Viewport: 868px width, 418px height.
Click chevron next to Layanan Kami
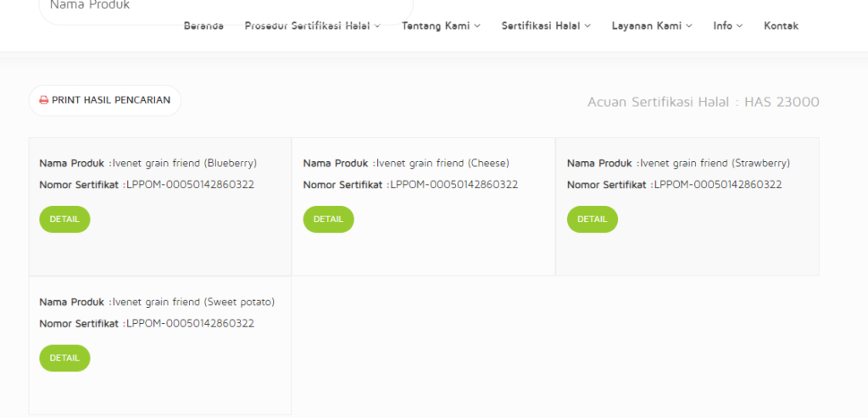pos(688,26)
